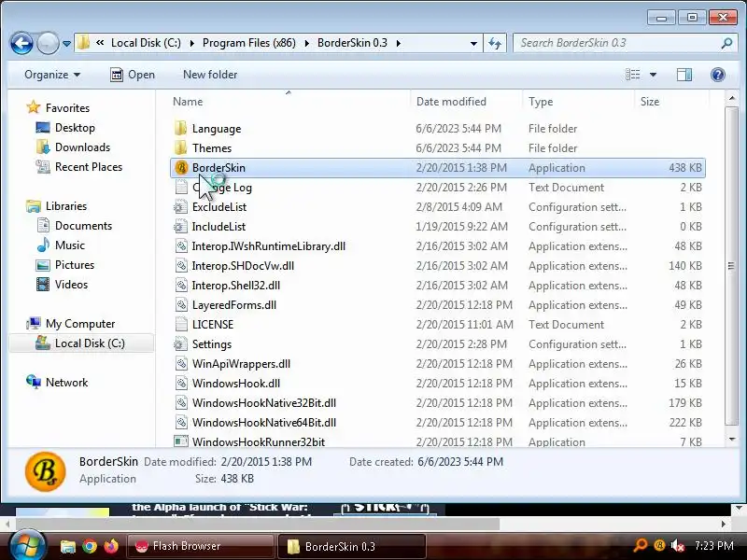Viewport: 747px width, 560px height.
Task: Select the Language folder icon
Action: [180, 128]
